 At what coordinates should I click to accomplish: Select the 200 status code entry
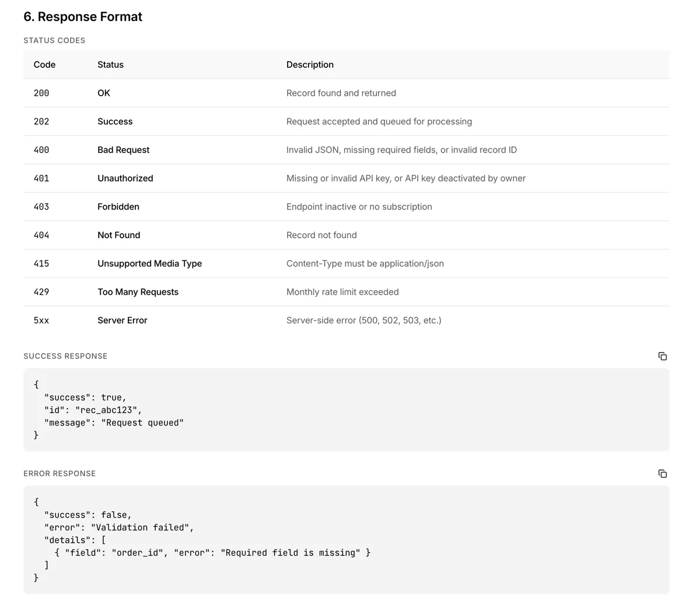[41, 93]
